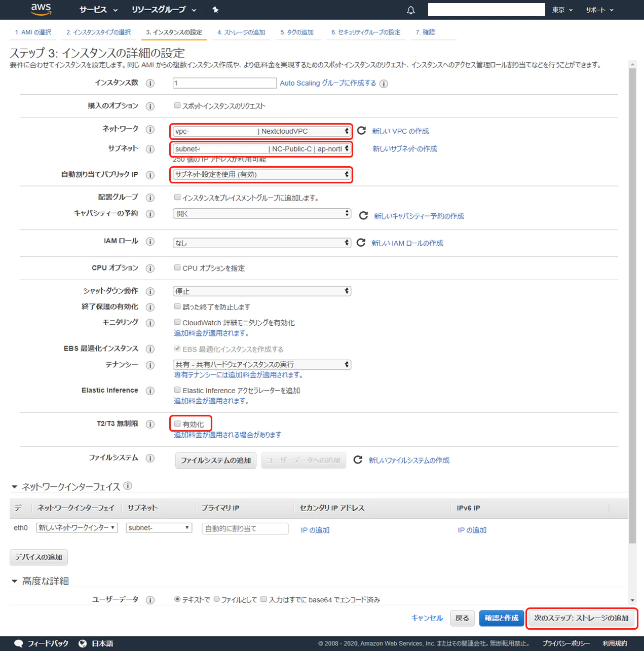The image size is (644, 651).
Task: Show info for ファイルシステム
Action: [150, 458]
